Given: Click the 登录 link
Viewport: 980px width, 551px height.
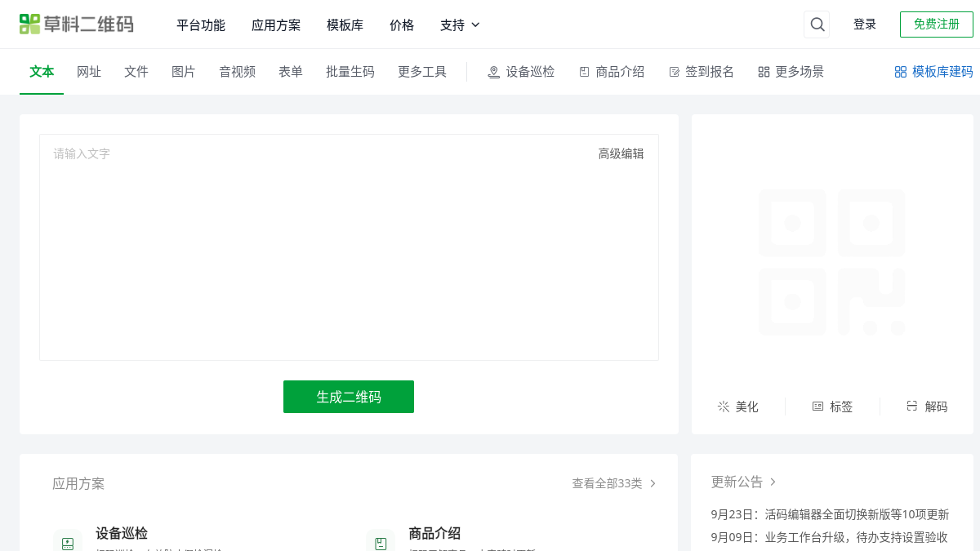Looking at the screenshot, I should (x=865, y=24).
